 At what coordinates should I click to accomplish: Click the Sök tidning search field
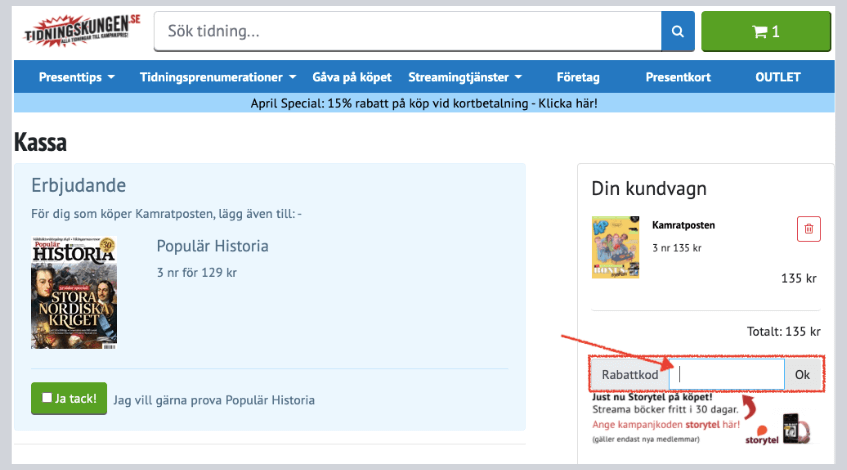407,31
